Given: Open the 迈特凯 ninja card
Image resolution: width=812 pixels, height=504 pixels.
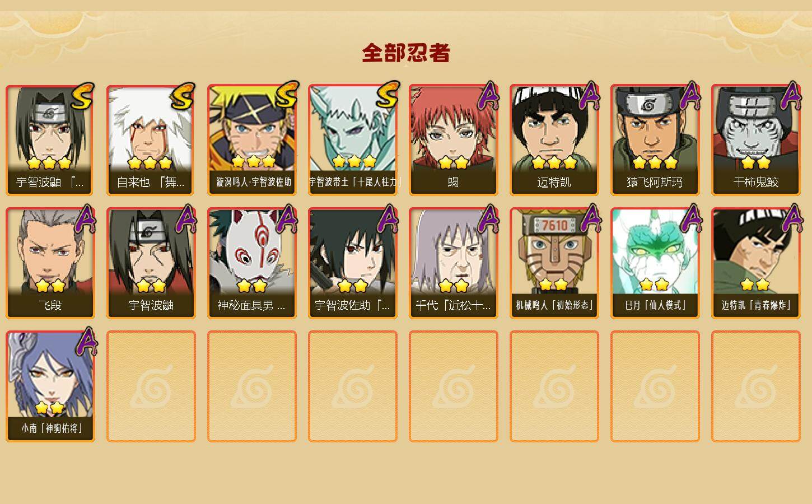Looking at the screenshot, I should 554,140.
